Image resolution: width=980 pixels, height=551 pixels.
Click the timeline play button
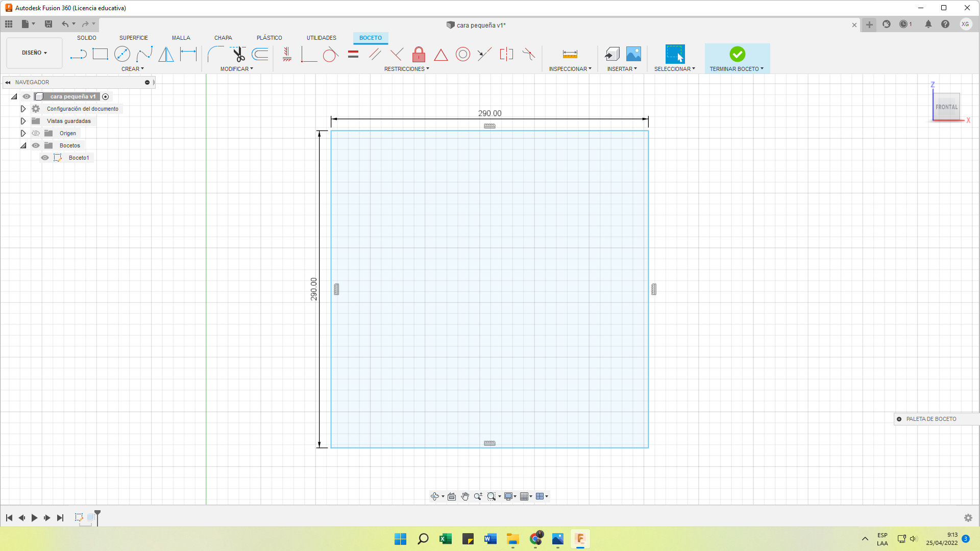pos(34,518)
